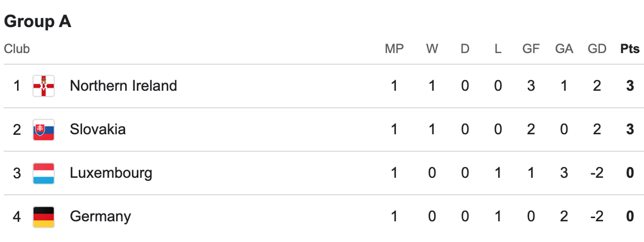Screen dimensions: 644x242
Task: Click the Club column header
Action: pos(17,49)
